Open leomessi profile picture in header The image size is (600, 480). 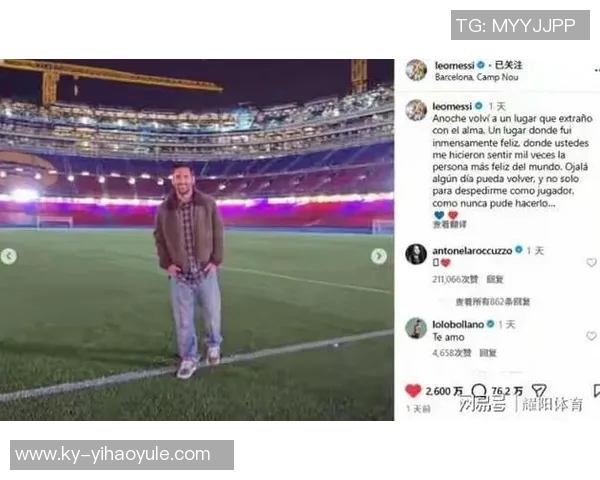pos(416,70)
